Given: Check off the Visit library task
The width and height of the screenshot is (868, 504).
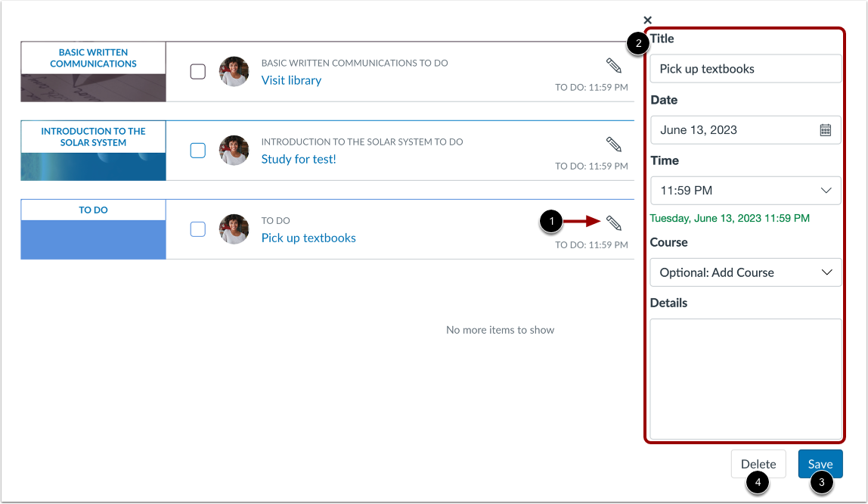Looking at the screenshot, I should 197,72.
